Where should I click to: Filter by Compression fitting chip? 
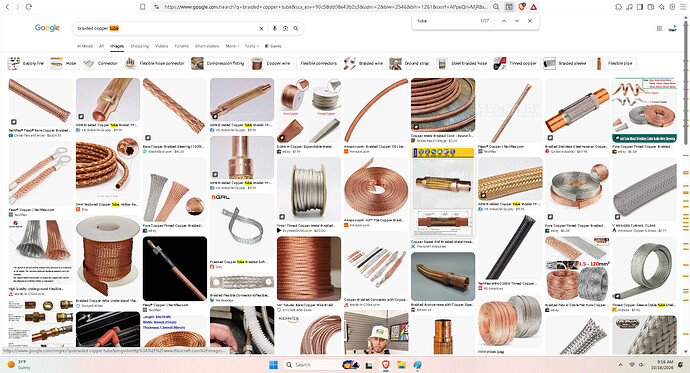pyautogui.click(x=219, y=63)
